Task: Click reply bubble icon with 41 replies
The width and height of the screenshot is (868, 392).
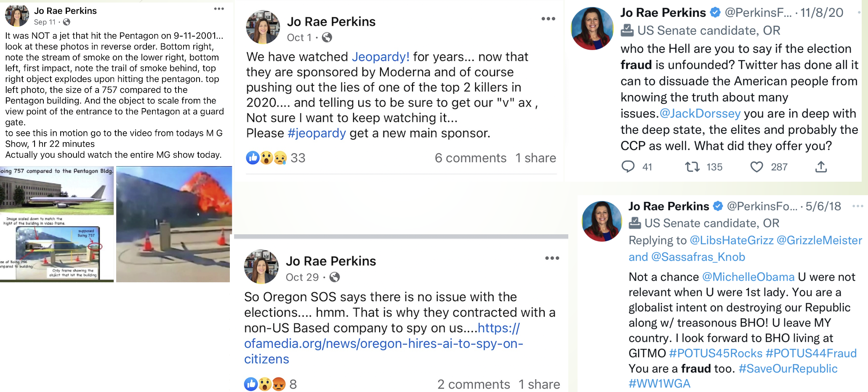Action: coord(628,167)
